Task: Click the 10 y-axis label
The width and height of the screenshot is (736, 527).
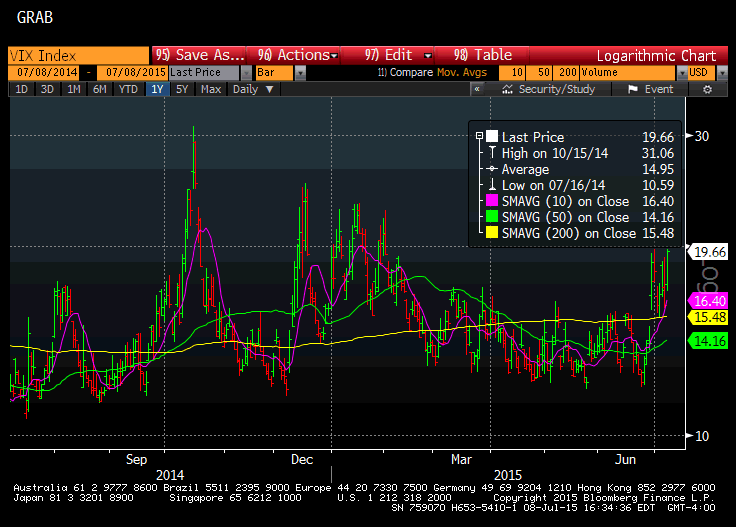Action: point(702,436)
